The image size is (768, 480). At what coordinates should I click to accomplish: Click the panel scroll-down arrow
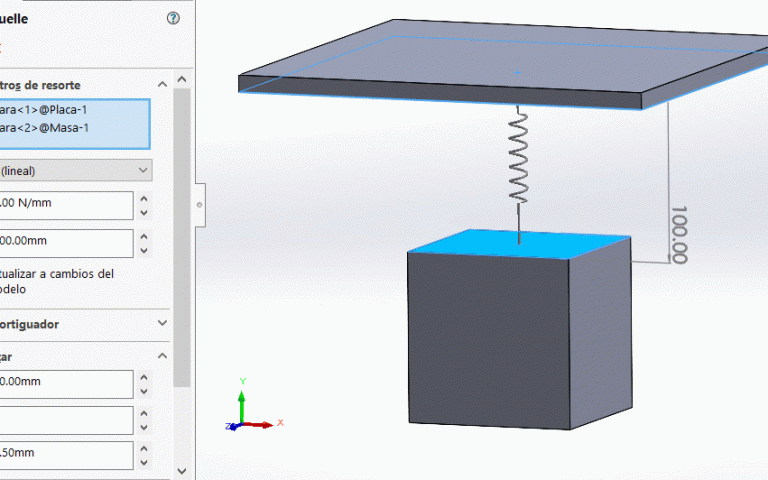point(182,471)
